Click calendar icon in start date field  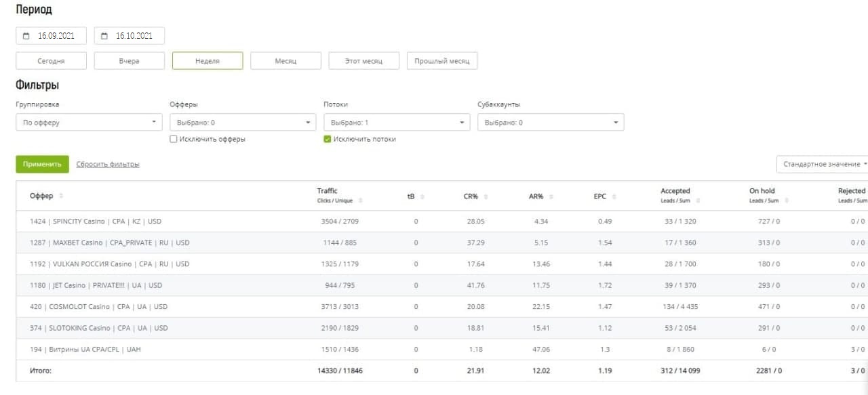coord(26,36)
